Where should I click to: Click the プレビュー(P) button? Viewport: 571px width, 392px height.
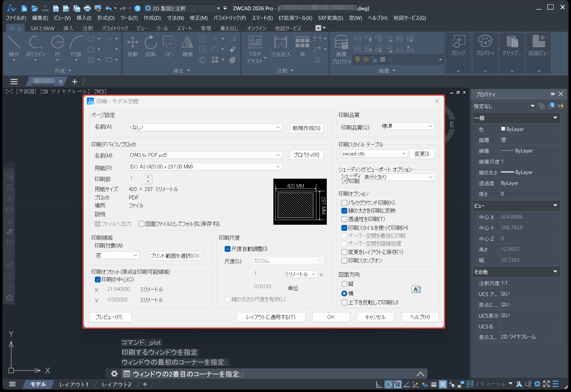tap(110, 317)
